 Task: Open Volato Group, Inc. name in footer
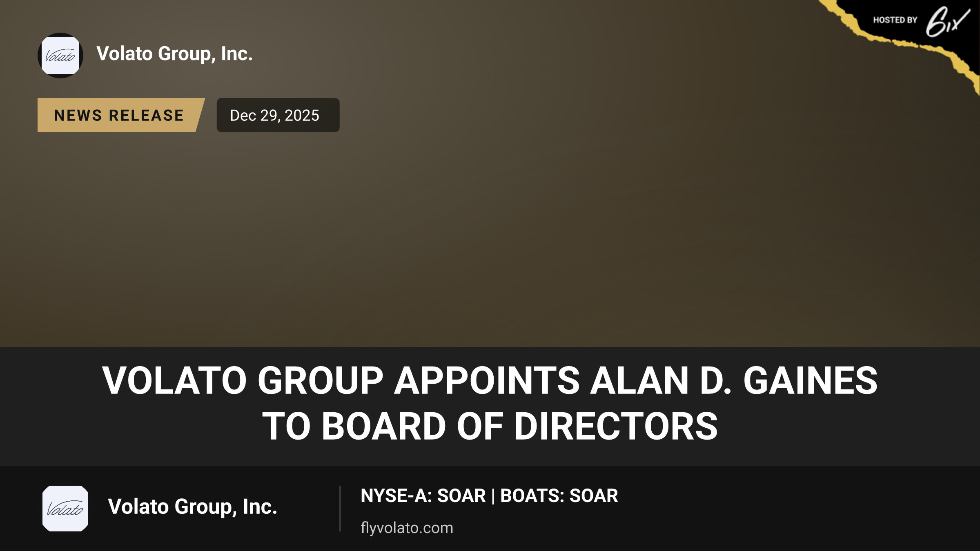[192, 507]
